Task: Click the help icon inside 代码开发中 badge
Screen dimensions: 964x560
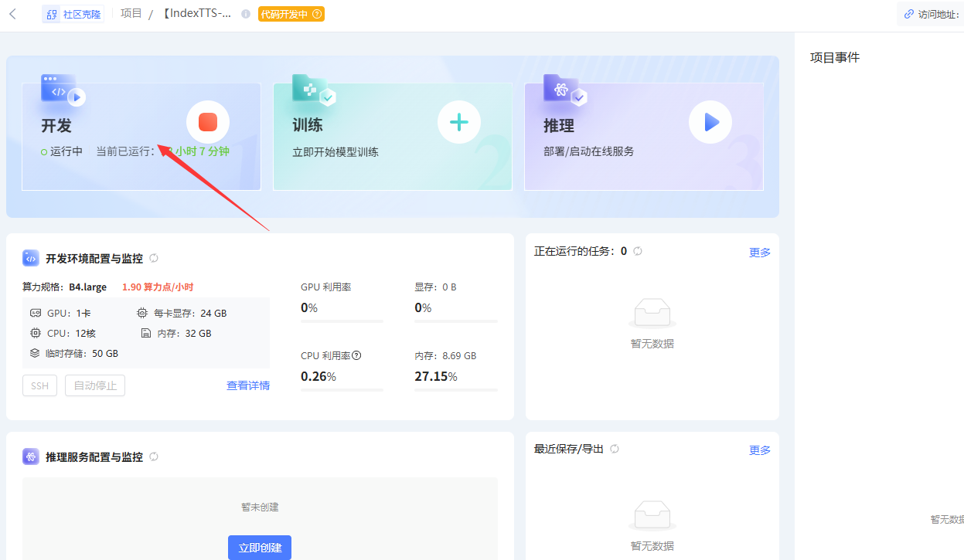Action: point(317,14)
